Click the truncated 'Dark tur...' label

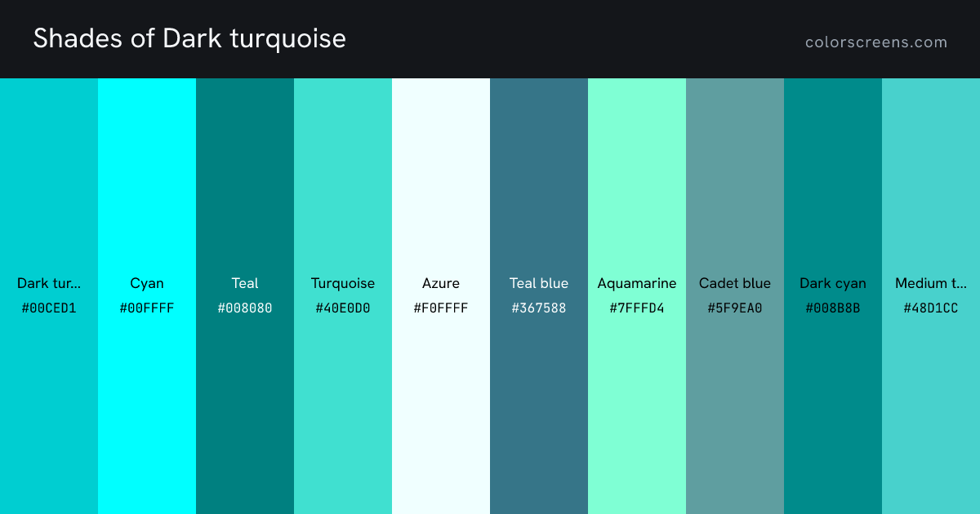49,283
